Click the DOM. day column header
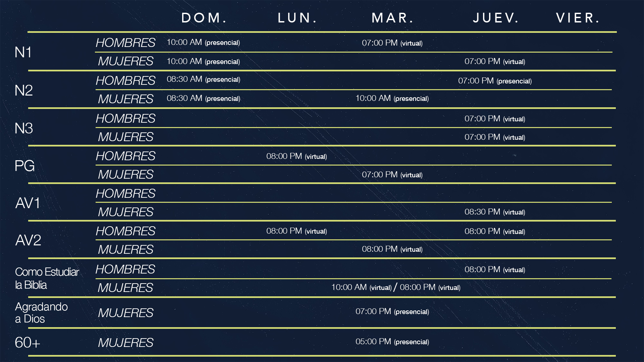This screenshot has width=644, height=362. click(x=204, y=18)
